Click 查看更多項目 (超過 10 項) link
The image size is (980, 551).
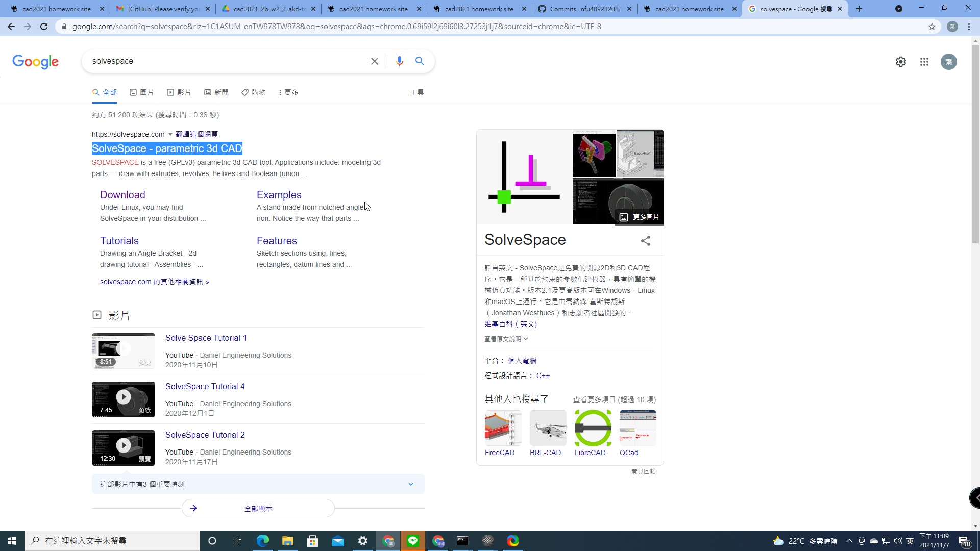pyautogui.click(x=614, y=399)
